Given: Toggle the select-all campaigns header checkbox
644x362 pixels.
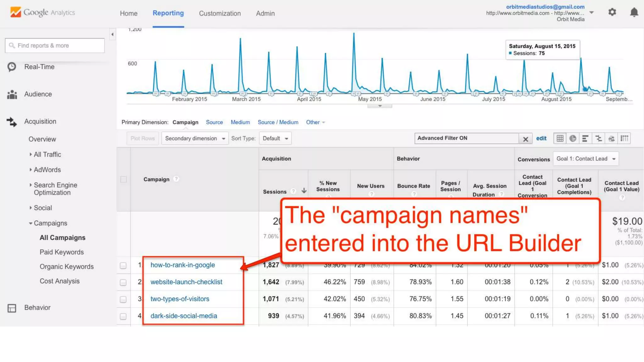Looking at the screenshot, I should [x=123, y=179].
